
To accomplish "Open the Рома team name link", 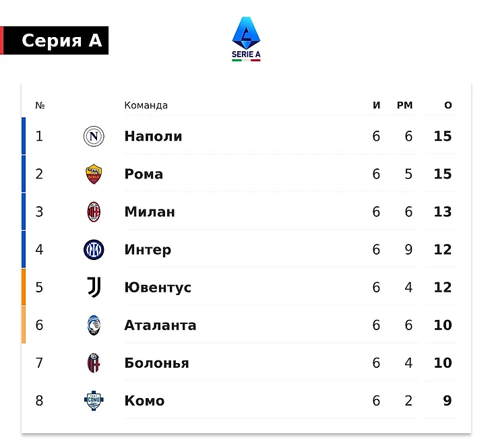I will tap(144, 174).
